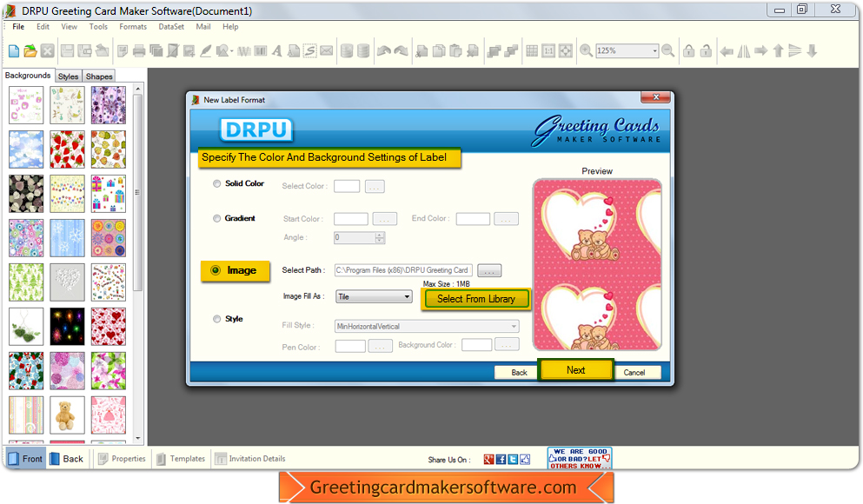Click the left arrow align icon
Screen dimensions: 863x504
[727, 51]
